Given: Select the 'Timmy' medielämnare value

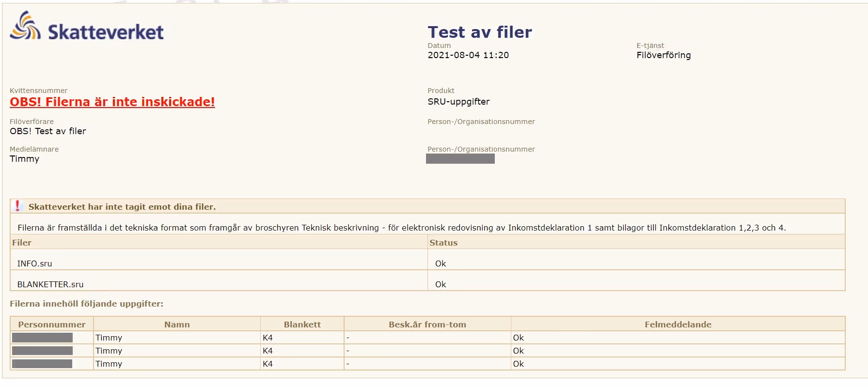Looking at the screenshot, I should point(24,159).
